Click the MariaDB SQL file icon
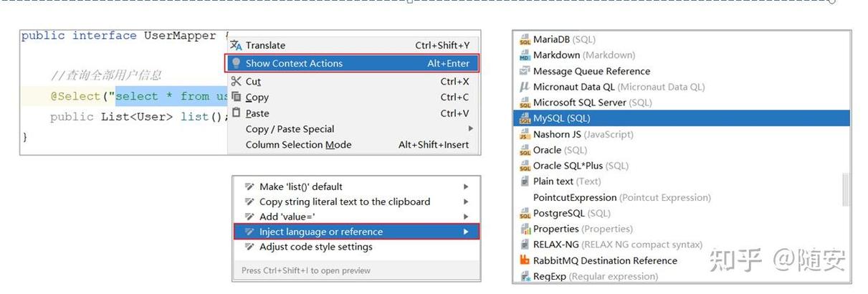The image size is (868, 294). coord(525,39)
